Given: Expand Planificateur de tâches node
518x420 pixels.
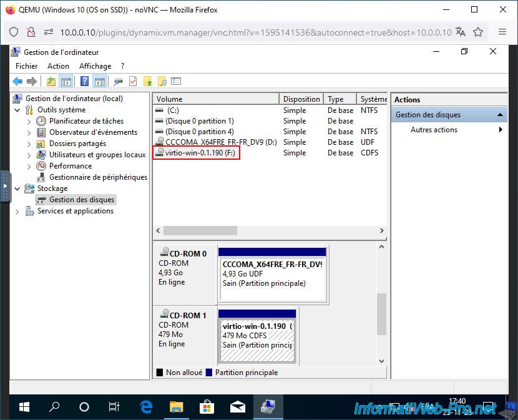Looking at the screenshot, I should [x=29, y=122].
